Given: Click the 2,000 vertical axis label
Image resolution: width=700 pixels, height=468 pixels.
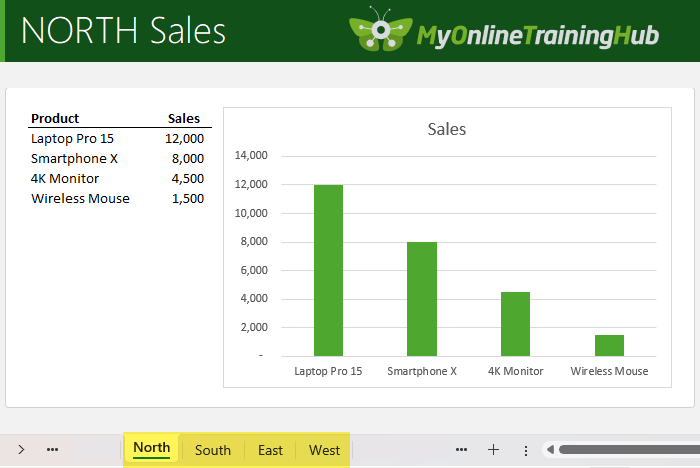Looking at the screenshot, I should point(254,327).
